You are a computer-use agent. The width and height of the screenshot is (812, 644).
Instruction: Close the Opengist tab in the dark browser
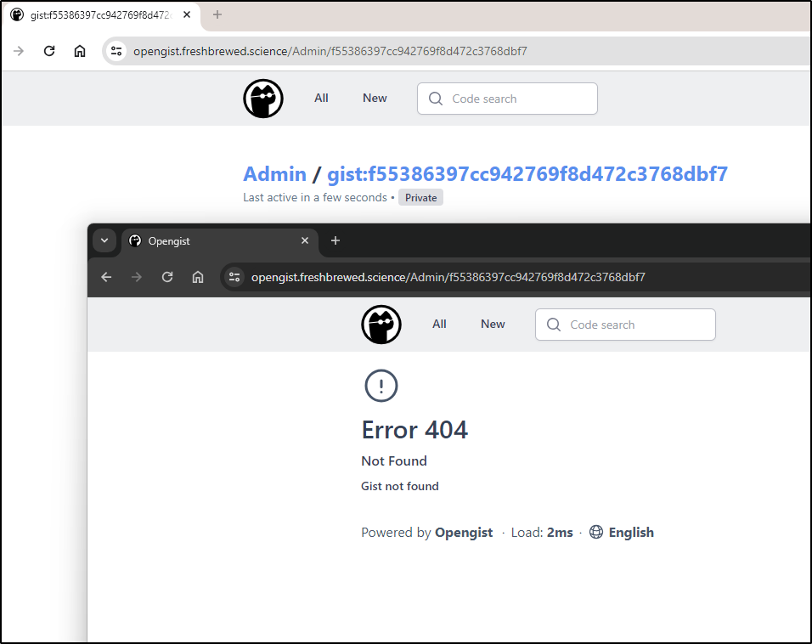click(304, 240)
